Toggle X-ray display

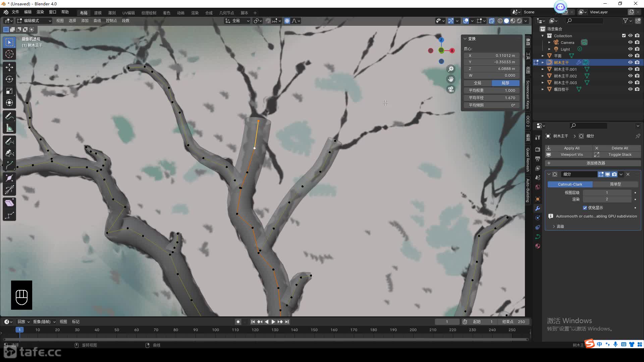491,21
